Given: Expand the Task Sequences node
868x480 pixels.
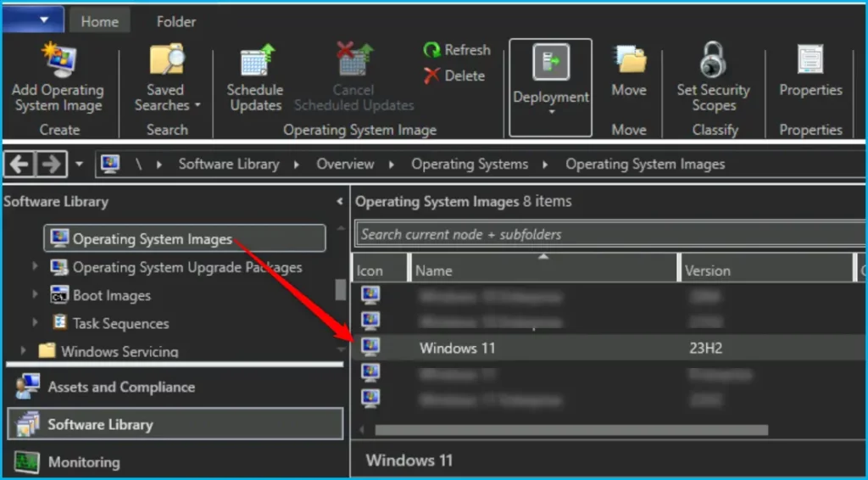Looking at the screenshot, I should tap(35, 322).
